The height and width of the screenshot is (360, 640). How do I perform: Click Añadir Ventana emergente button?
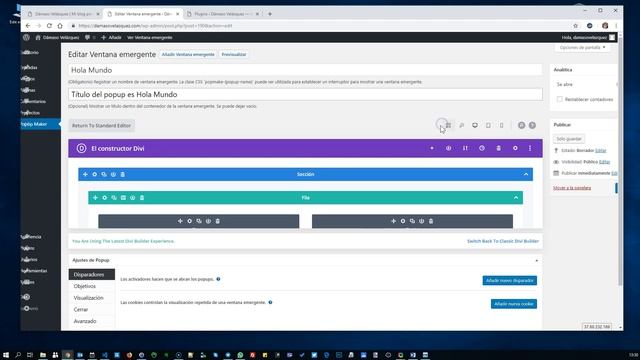[x=188, y=54]
